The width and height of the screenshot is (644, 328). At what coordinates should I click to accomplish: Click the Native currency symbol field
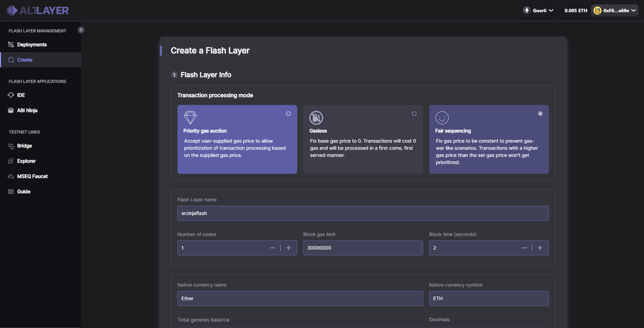[x=489, y=298]
